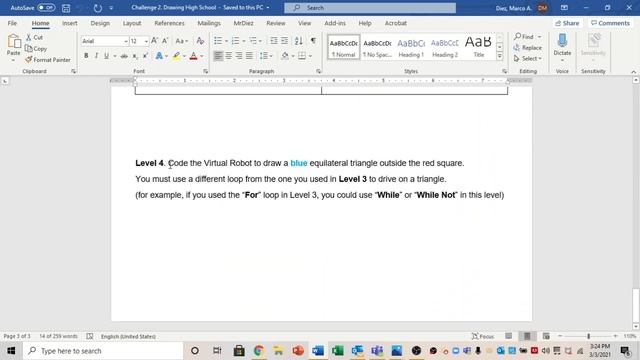Insert a bulleted list
Screen dimensions: 640x360
218,41
